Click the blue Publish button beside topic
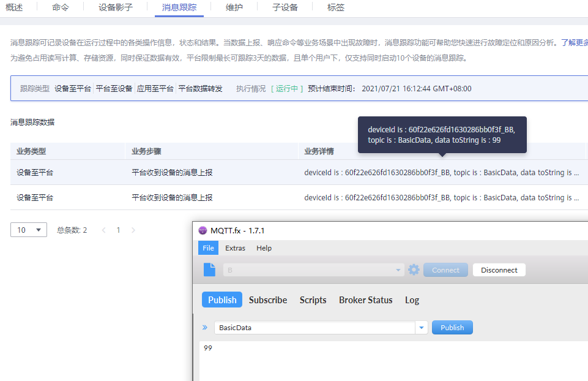The width and height of the screenshot is (588, 381). 452,327
